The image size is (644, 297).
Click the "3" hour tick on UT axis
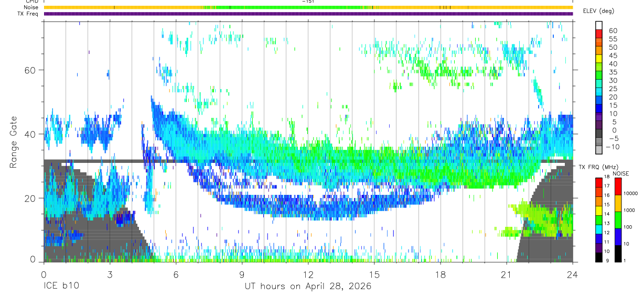click(x=110, y=274)
